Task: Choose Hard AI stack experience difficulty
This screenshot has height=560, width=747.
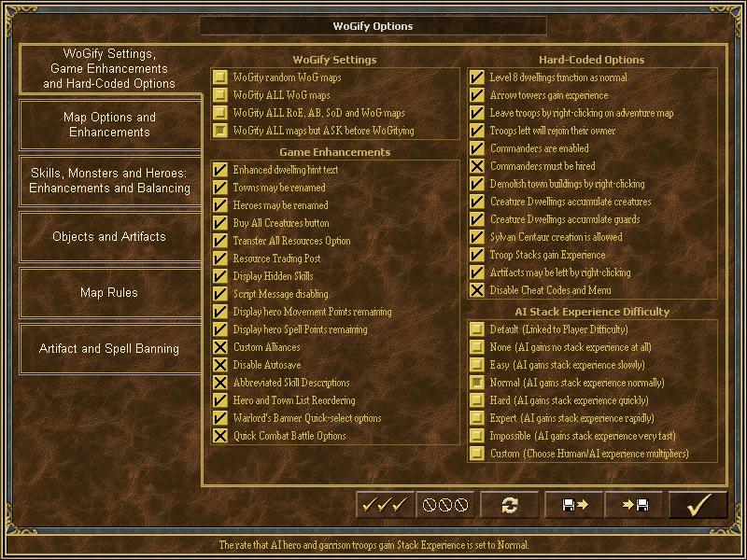Action: 477,400
